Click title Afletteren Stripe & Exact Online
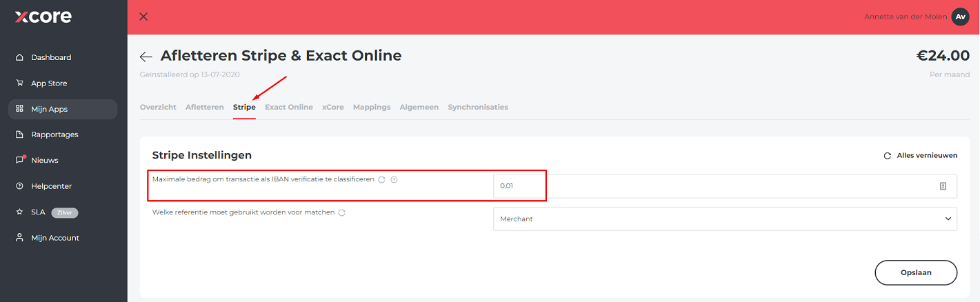The height and width of the screenshot is (302, 980). click(x=281, y=55)
